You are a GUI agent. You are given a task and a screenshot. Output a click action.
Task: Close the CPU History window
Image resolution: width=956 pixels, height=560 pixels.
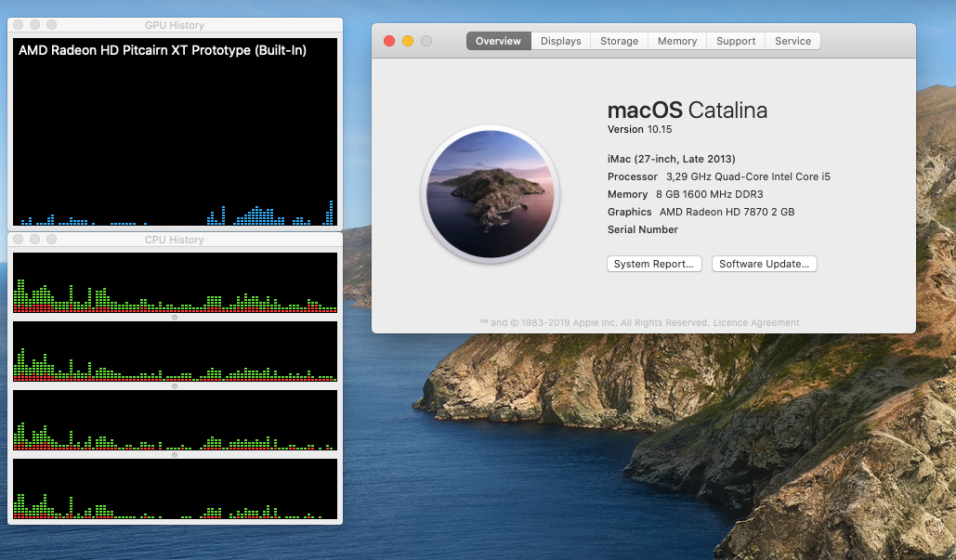tap(19, 240)
